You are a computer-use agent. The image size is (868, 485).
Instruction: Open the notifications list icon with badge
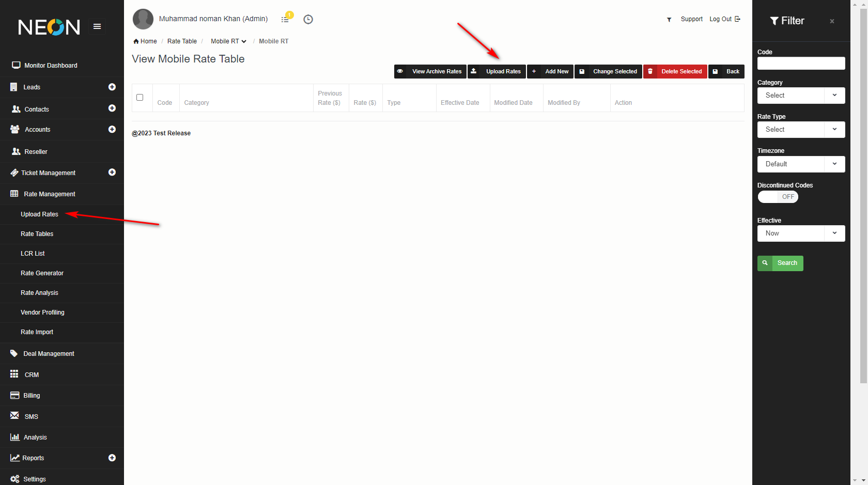click(x=285, y=19)
